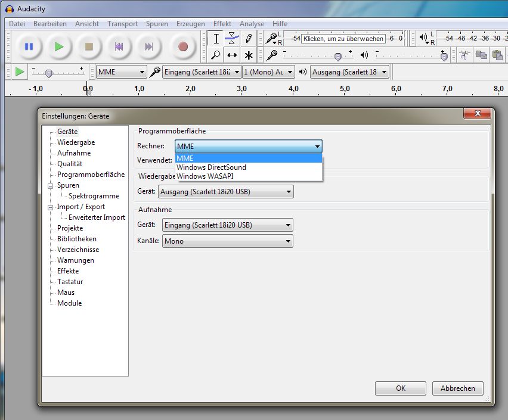The height and width of the screenshot is (420, 508).
Task: Open the Ansicht menu
Action: click(87, 24)
